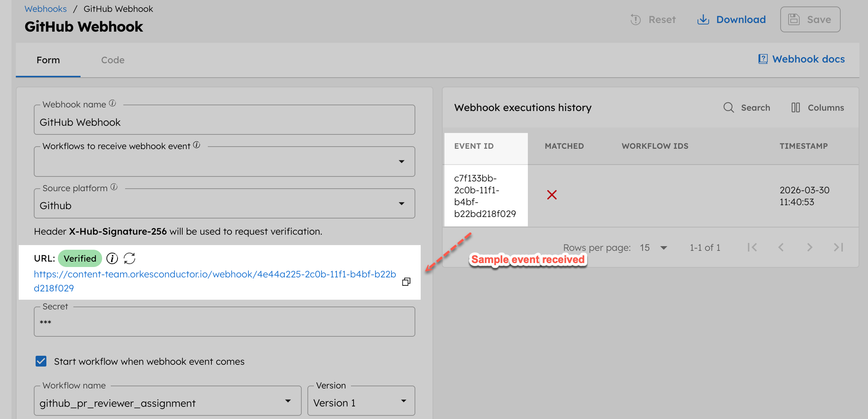Click the Reset button
This screenshot has width=868, height=419.
pyautogui.click(x=653, y=19)
